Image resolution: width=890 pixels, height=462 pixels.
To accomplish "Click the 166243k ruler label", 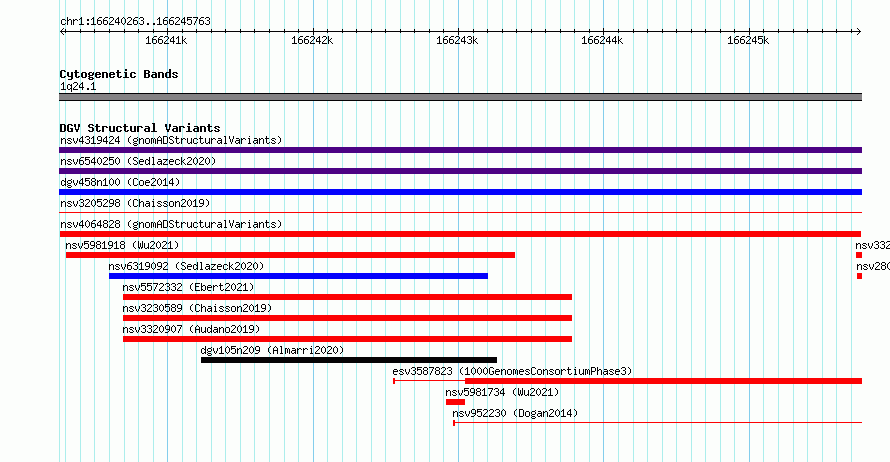I will coord(457,41).
